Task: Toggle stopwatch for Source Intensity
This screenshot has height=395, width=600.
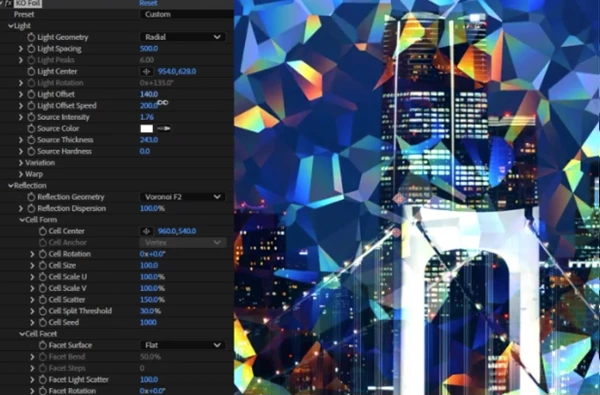Action: click(31, 117)
